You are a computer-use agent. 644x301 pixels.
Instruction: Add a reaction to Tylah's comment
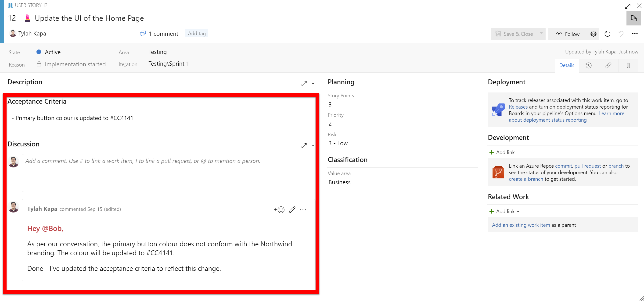pos(279,209)
